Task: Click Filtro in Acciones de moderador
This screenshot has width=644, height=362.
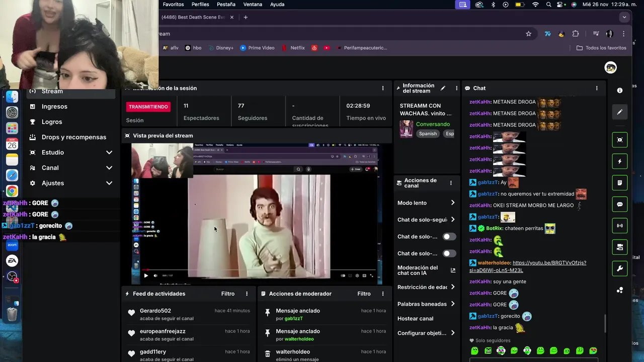Action: (x=364, y=294)
